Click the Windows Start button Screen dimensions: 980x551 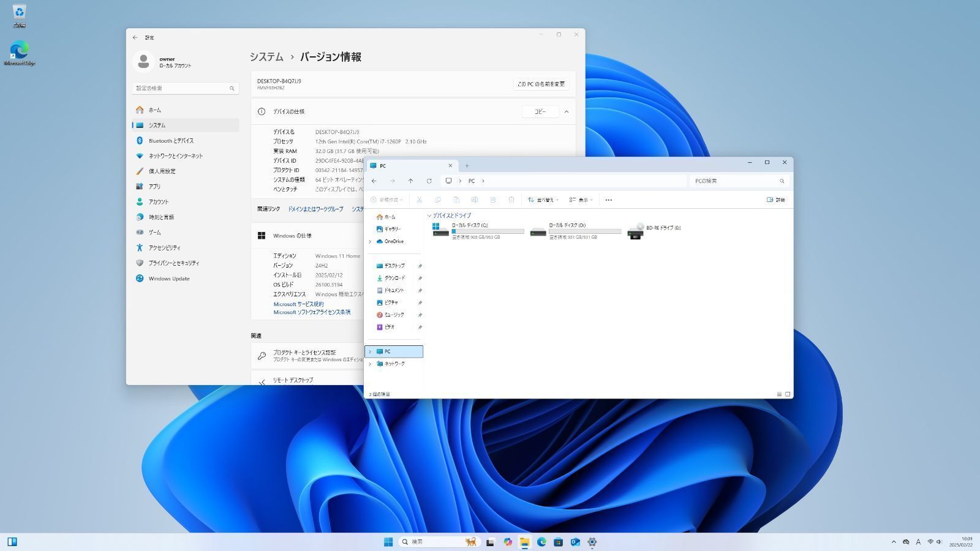coord(388,542)
